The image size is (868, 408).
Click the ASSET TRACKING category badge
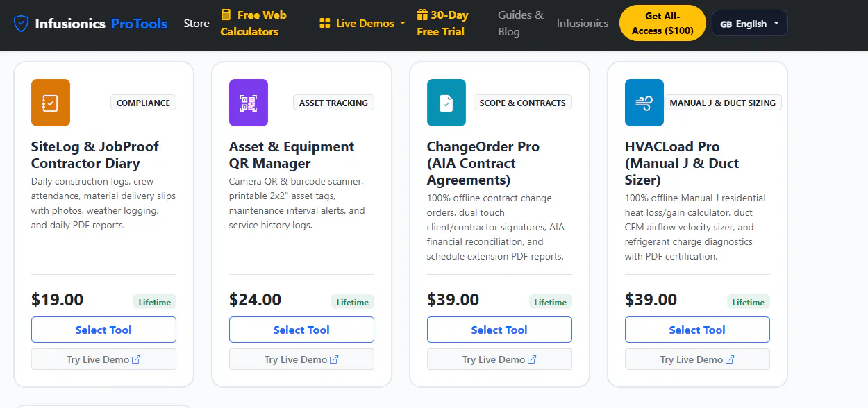[333, 103]
